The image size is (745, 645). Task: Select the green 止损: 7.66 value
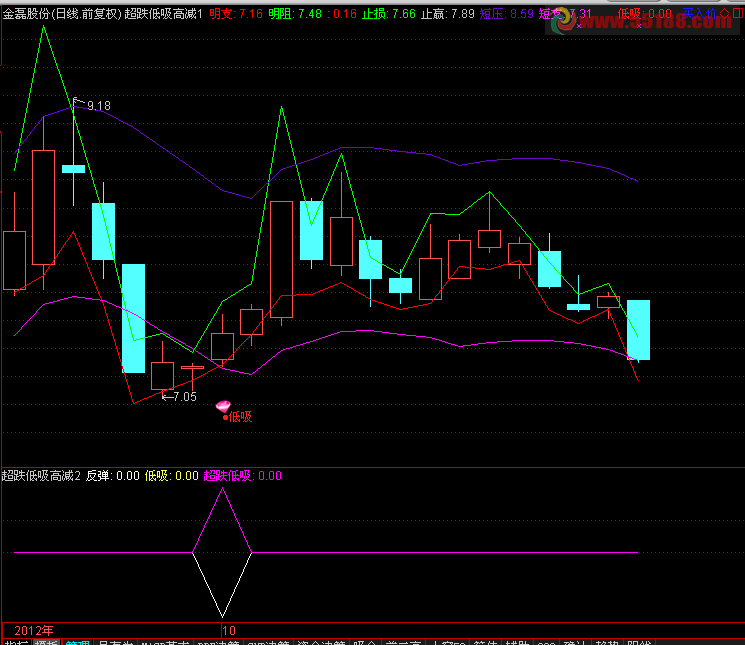(389, 14)
